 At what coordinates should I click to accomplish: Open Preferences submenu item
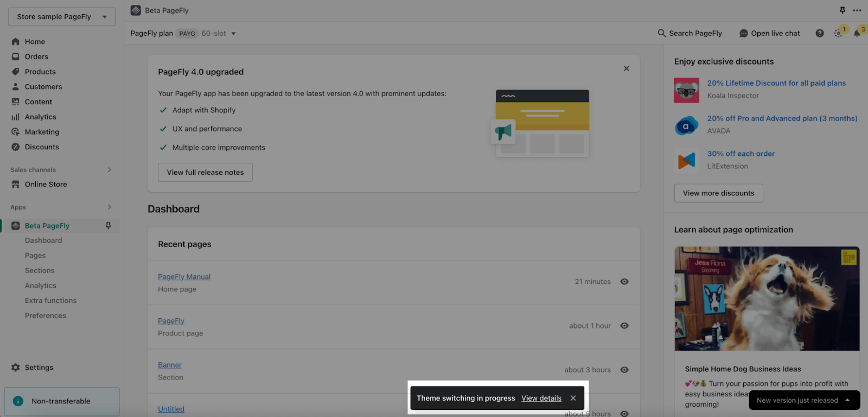[46, 316]
